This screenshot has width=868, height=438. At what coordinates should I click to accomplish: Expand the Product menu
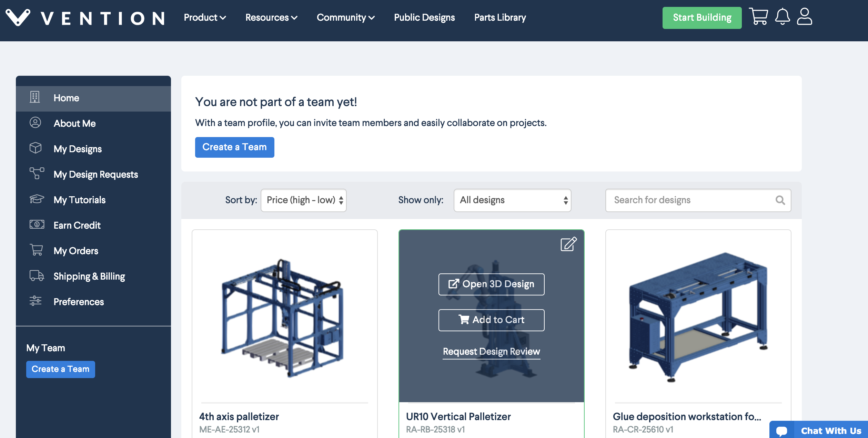(205, 18)
